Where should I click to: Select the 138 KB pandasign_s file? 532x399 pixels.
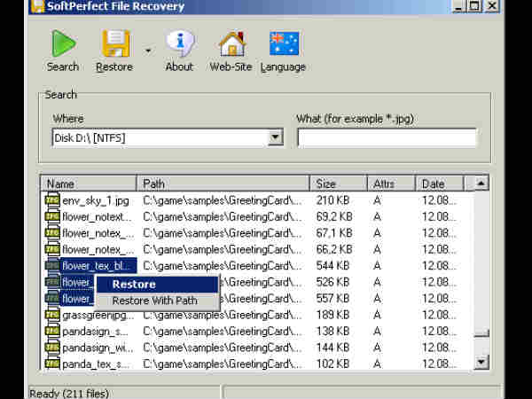pos(95,332)
